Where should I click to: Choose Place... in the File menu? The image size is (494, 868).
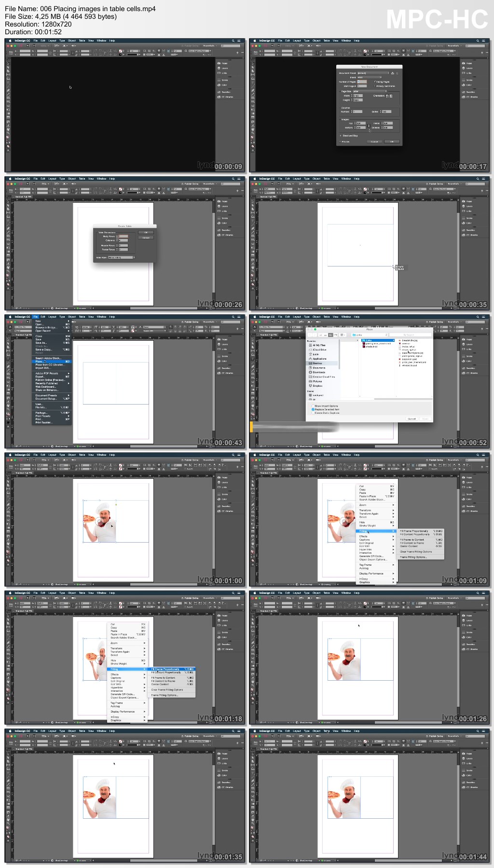(52, 362)
